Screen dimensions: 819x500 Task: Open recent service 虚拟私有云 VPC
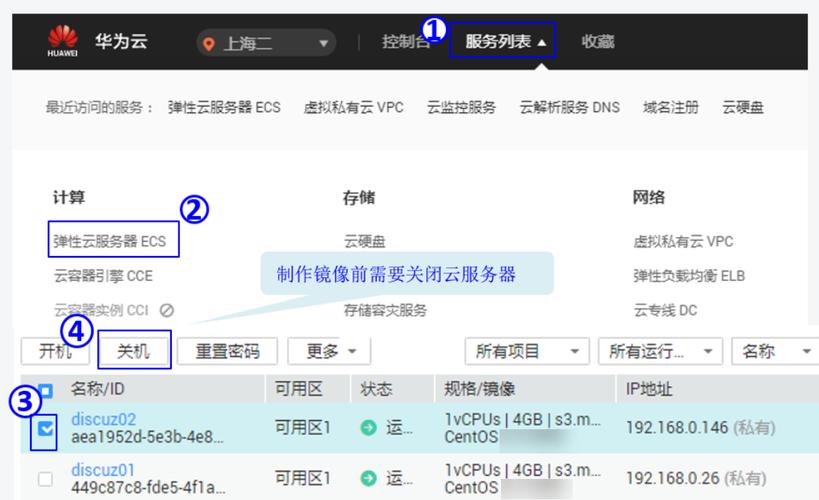(x=354, y=107)
